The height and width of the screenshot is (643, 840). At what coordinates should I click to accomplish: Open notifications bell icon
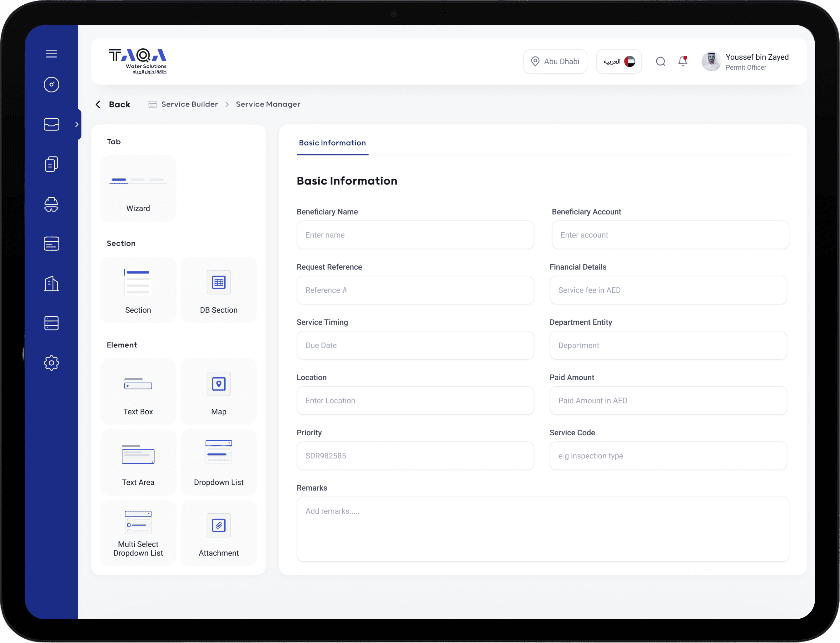(683, 61)
